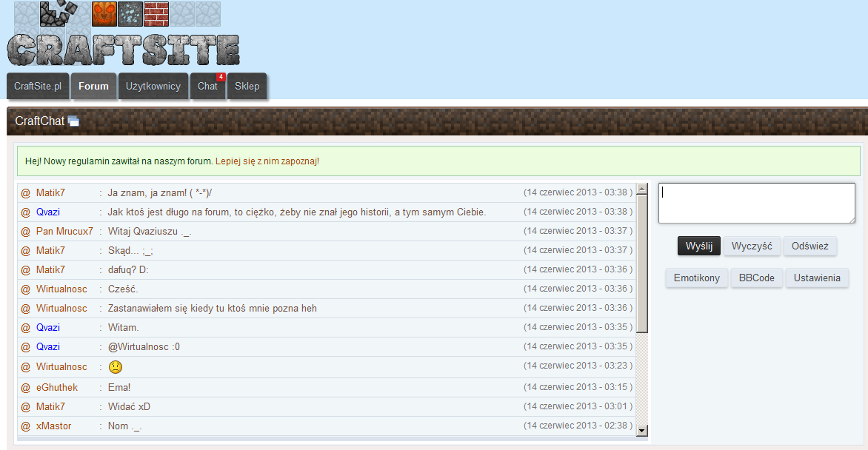Send the message with Wyślij button
The width and height of the screenshot is (868, 450).
pos(698,246)
